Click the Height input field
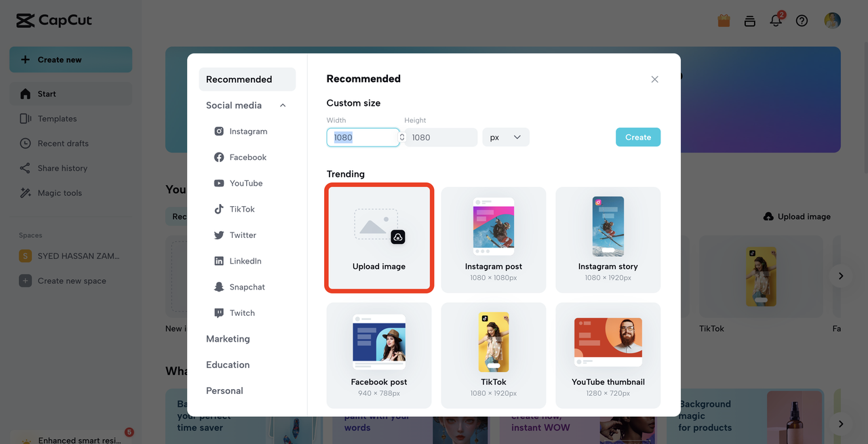 click(441, 137)
